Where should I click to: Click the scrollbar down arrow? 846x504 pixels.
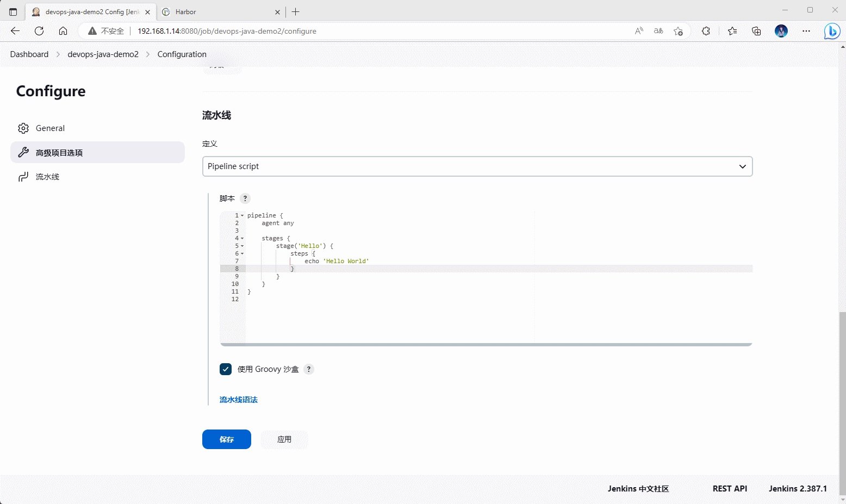click(842, 499)
